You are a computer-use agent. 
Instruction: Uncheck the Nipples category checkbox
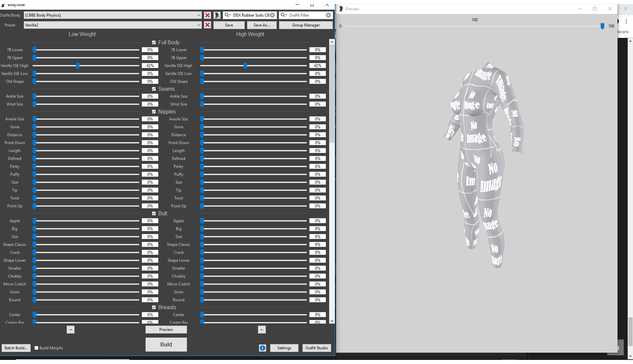point(154,112)
